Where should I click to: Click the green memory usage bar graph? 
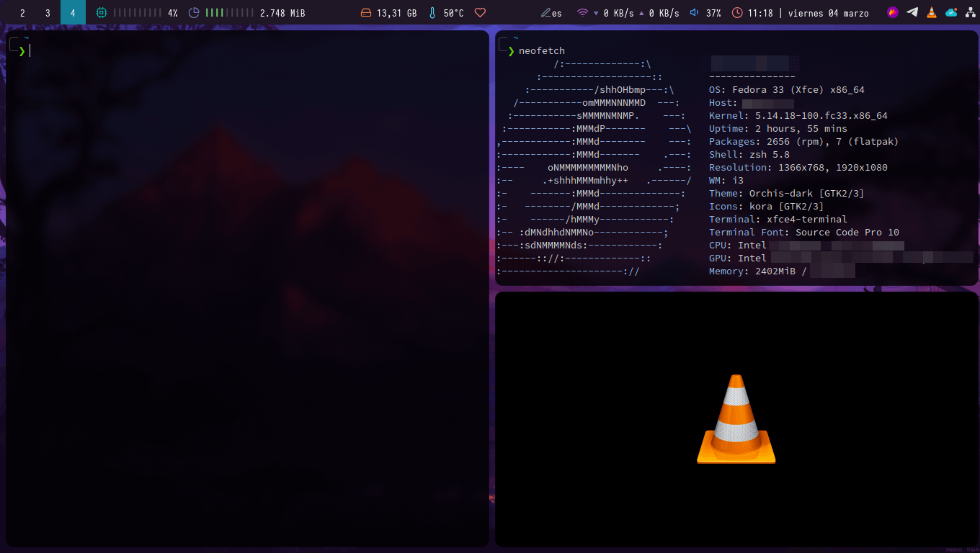229,13
